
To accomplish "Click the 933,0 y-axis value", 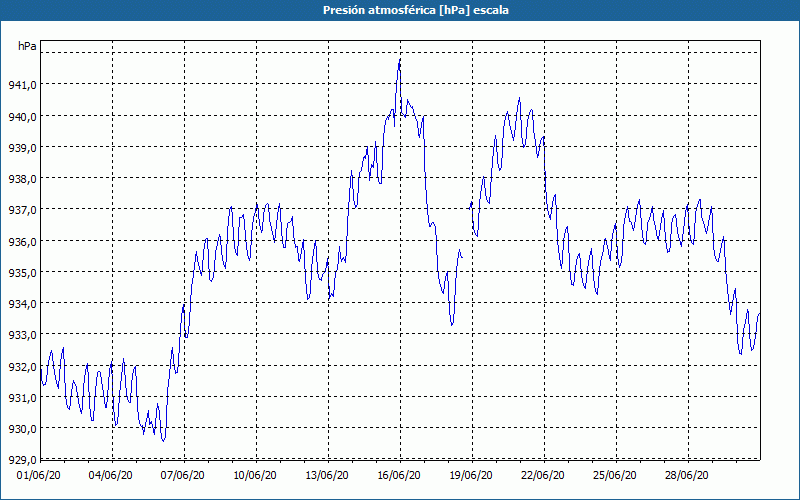I will [x=22, y=335].
